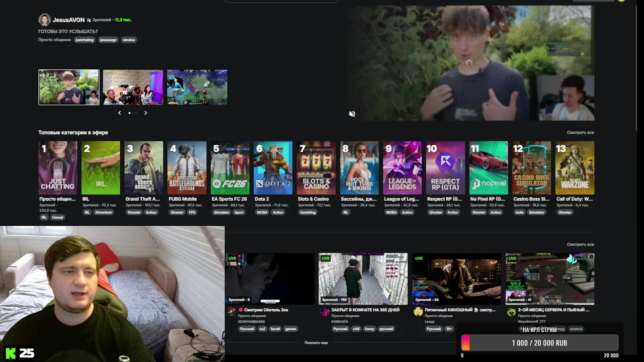Click the 'ukraine' tag

[129, 40]
